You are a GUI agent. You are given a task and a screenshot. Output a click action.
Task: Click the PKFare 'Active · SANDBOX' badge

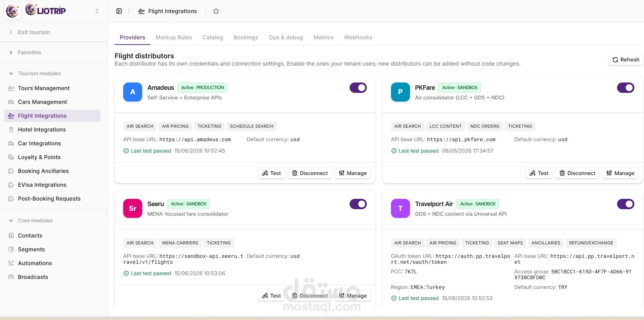(460, 88)
